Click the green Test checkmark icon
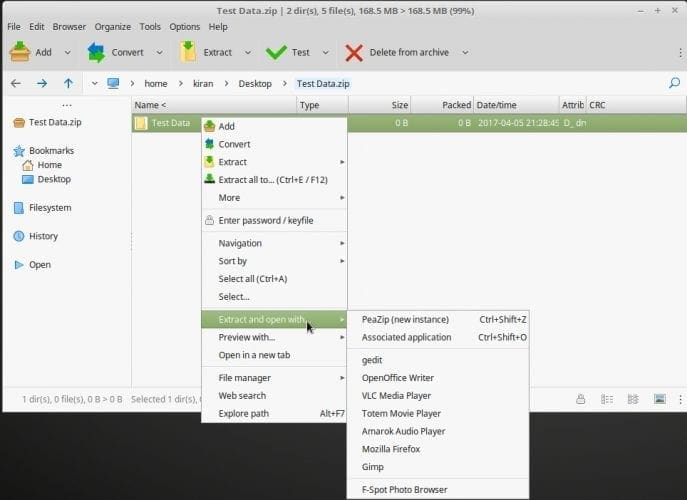The height and width of the screenshot is (500, 687). (x=275, y=52)
